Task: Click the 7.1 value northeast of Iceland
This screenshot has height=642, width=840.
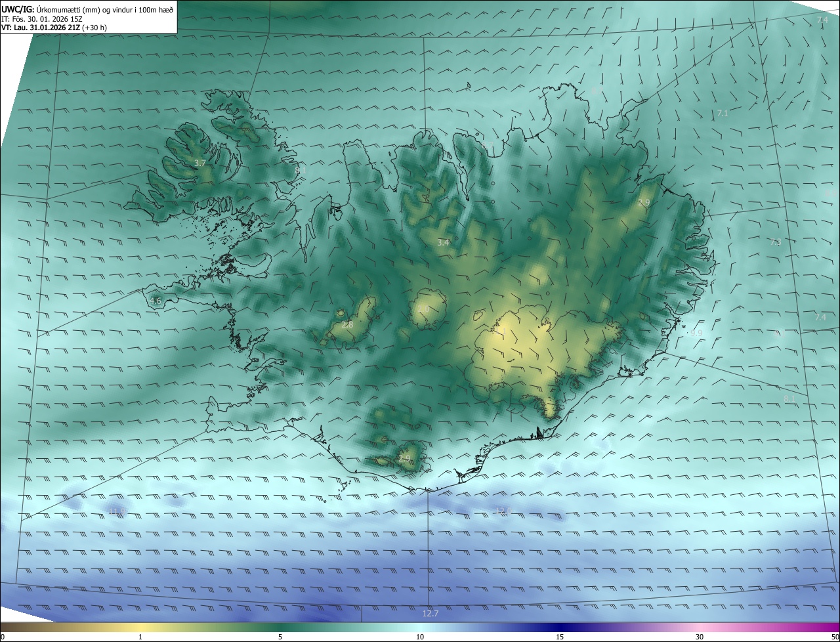Action: pyautogui.click(x=723, y=114)
